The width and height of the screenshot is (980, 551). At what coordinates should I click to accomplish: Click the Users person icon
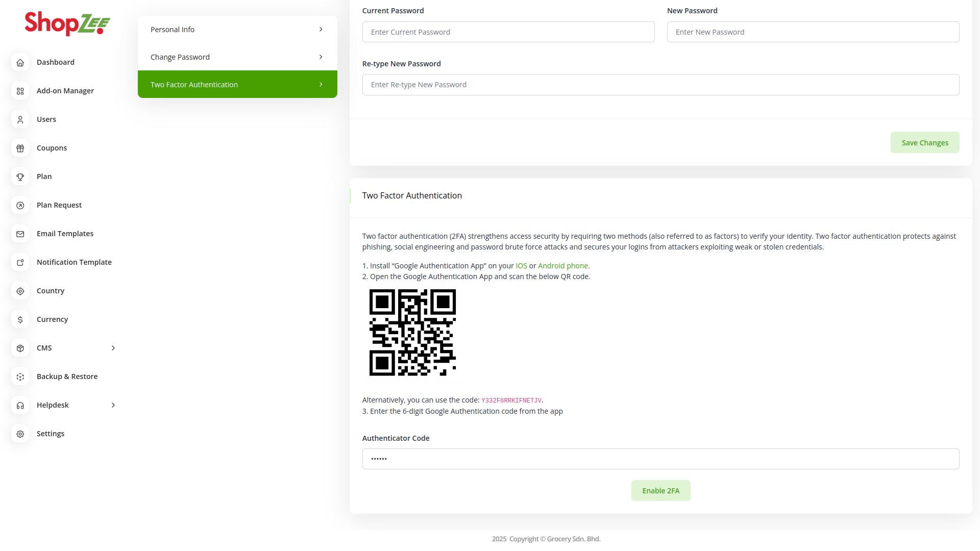point(20,119)
